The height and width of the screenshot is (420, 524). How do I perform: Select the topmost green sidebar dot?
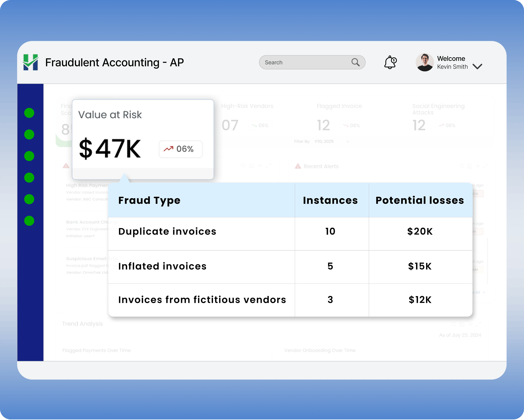coord(29,113)
